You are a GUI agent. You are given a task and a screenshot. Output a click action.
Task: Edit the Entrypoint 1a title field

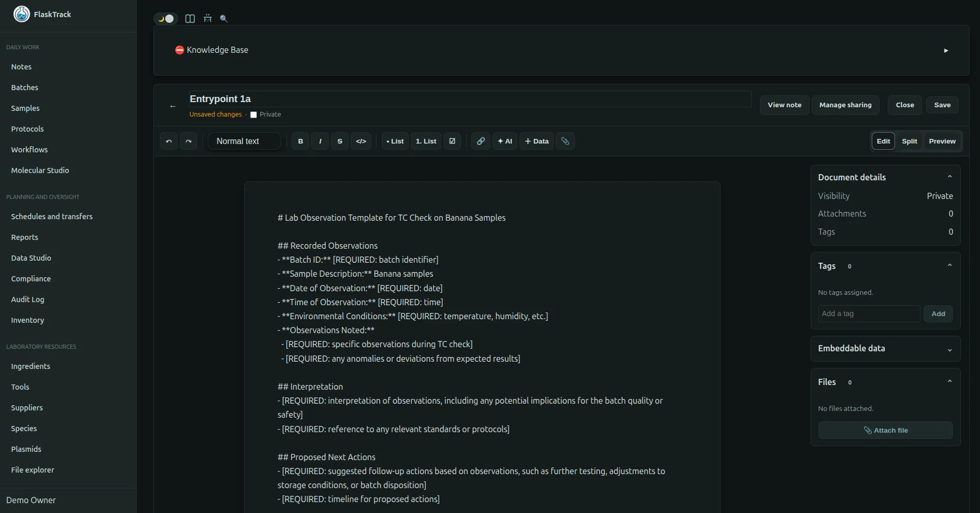coord(470,99)
